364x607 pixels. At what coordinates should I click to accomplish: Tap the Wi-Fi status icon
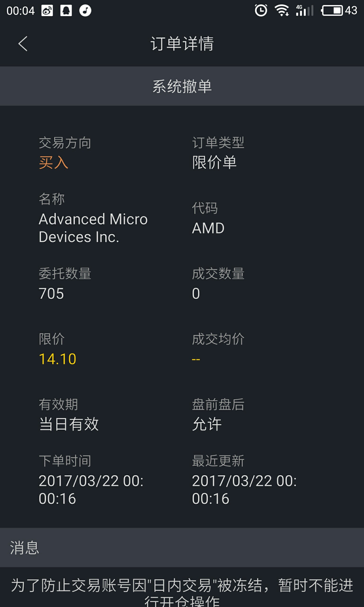(282, 10)
